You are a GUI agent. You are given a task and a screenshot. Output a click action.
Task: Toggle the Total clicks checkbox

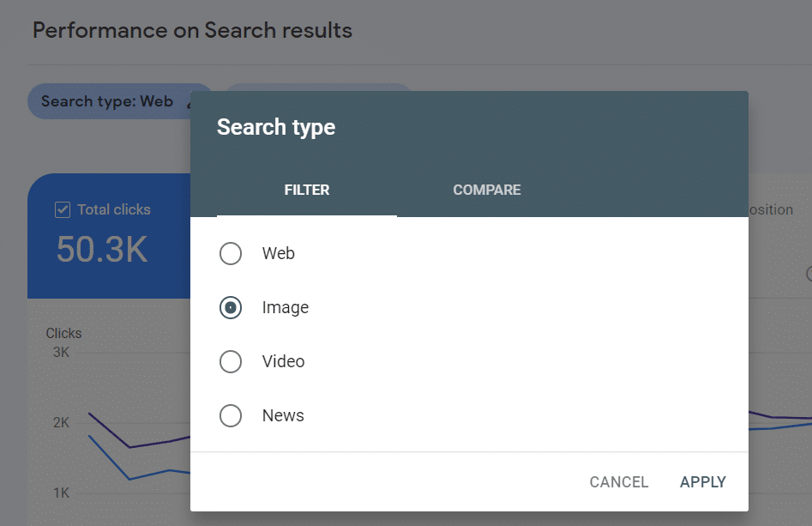(63, 210)
